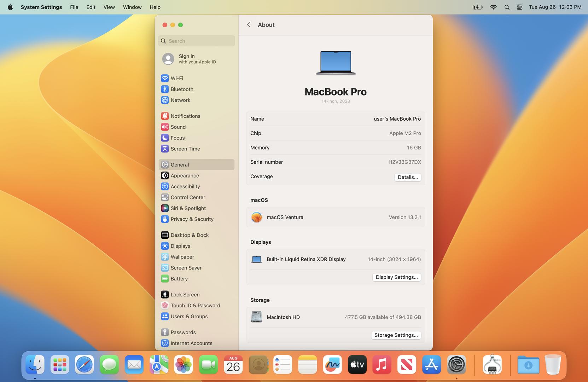Go back using the chevron arrow
This screenshot has width=588, height=382.
[249, 25]
